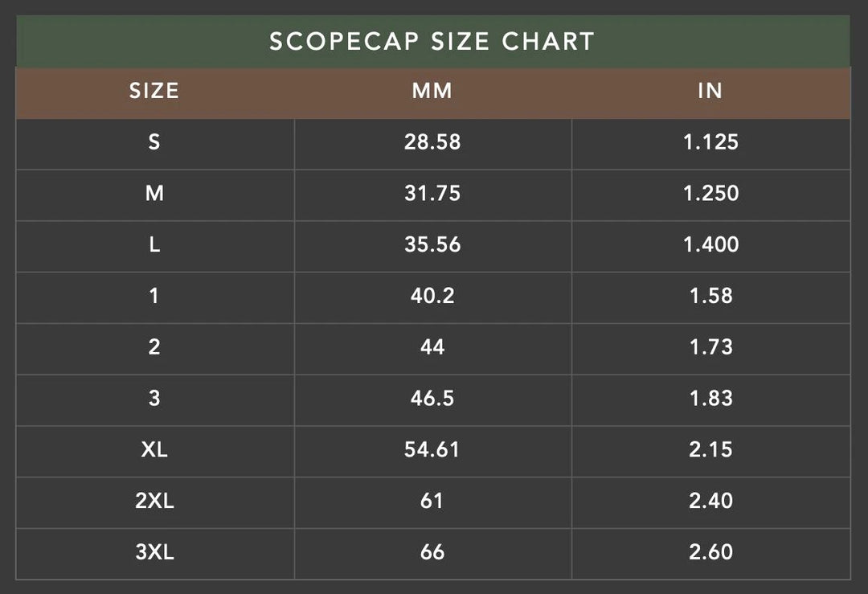
Task: Click the SCOPECAP SIZE CHART title
Action: tap(432, 42)
